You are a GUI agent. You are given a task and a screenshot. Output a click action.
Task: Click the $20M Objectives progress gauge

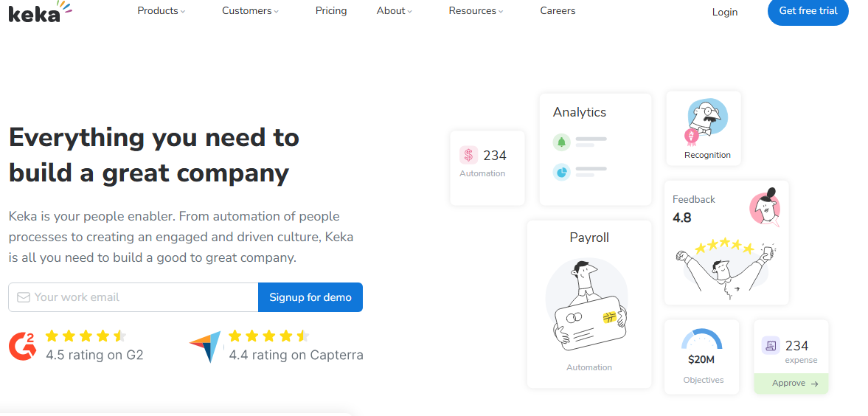tap(701, 339)
